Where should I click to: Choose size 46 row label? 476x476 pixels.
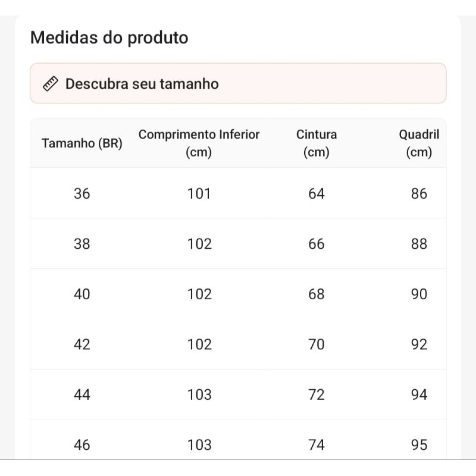click(82, 444)
